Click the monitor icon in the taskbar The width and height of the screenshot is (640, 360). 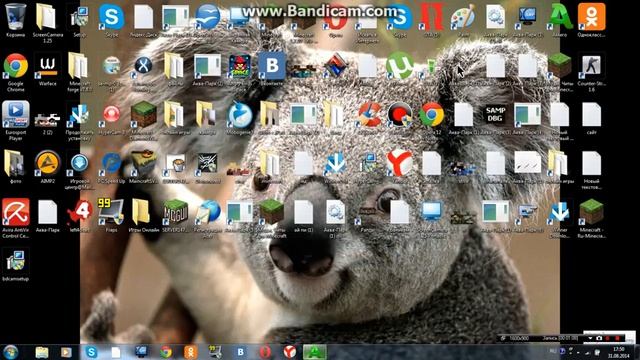coord(141,352)
